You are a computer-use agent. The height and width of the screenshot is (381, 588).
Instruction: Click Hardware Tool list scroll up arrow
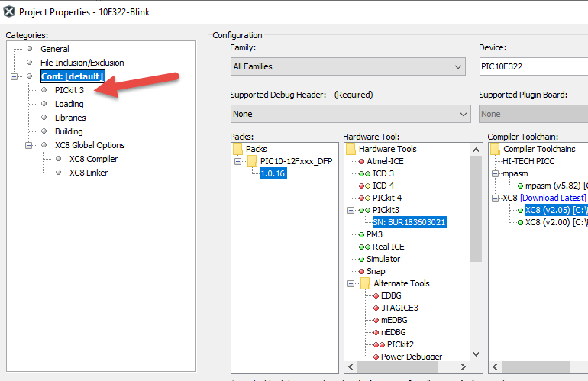point(476,150)
